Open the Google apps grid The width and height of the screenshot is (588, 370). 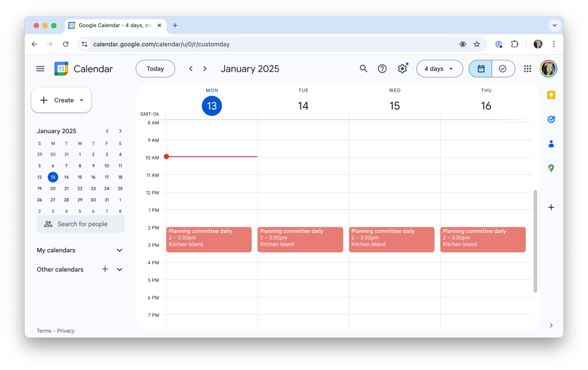tap(528, 69)
